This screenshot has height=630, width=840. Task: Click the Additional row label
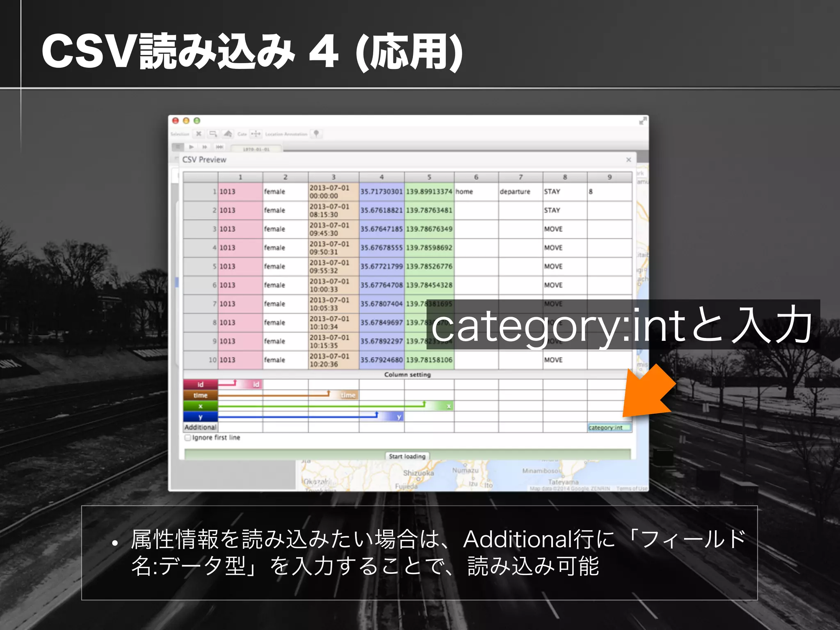coord(200,427)
